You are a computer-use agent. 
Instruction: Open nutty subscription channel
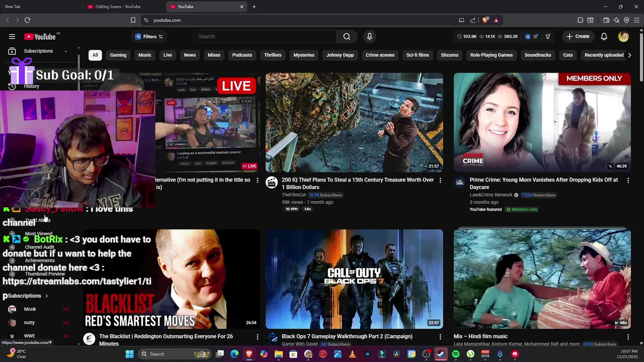coord(29,323)
